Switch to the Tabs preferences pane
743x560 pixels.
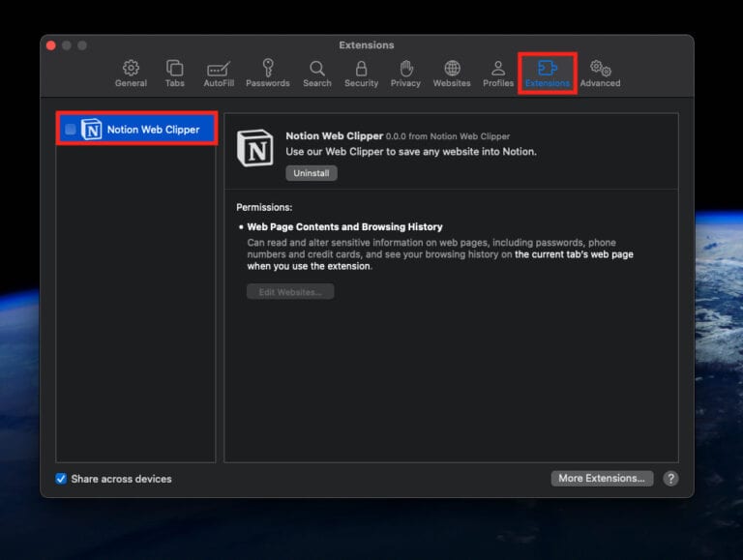(x=175, y=74)
